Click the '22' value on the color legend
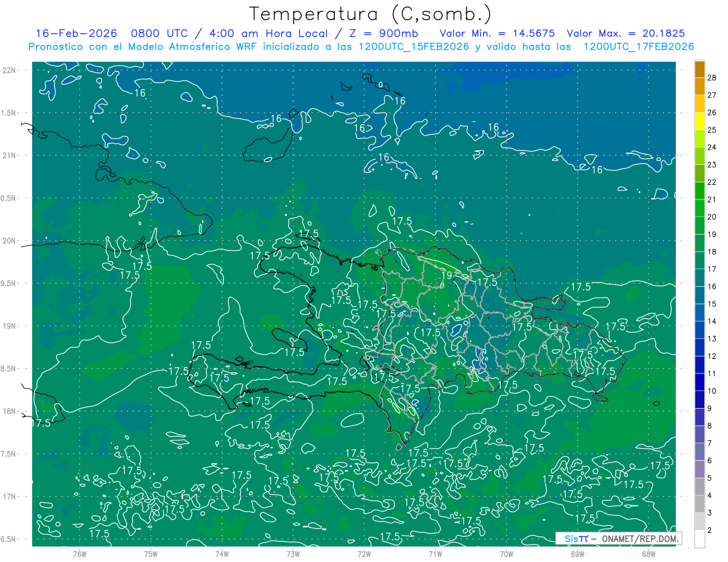 pos(712,182)
